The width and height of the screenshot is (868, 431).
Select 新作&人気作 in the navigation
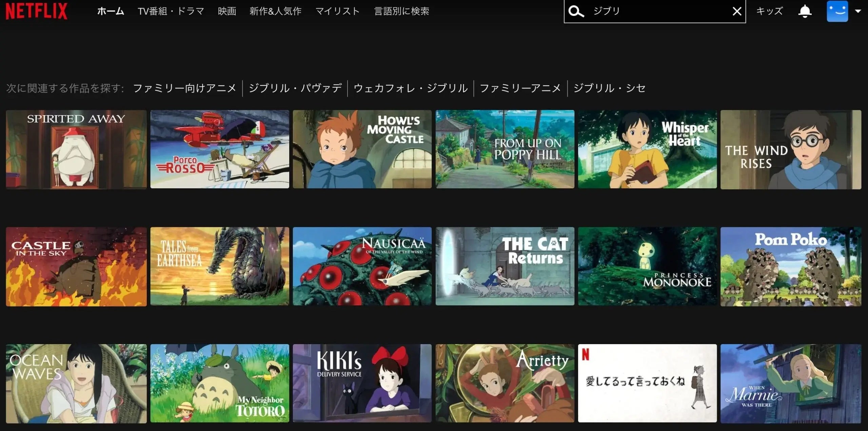[x=275, y=11]
